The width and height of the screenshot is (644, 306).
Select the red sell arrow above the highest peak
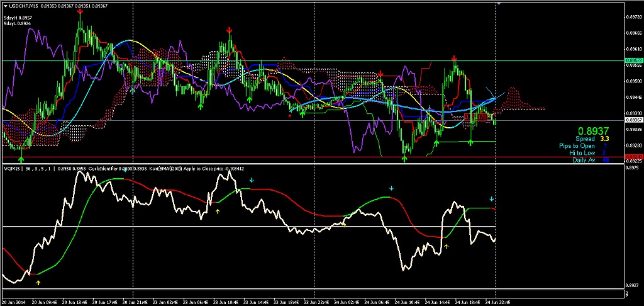pos(80,11)
